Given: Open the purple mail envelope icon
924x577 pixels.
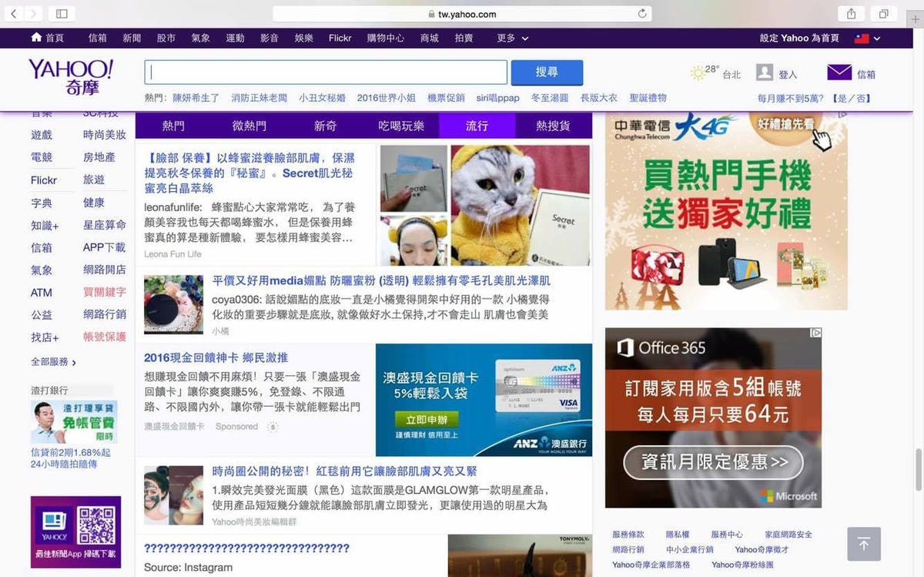Looking at the screenshot, I should [x=839, y=72].
